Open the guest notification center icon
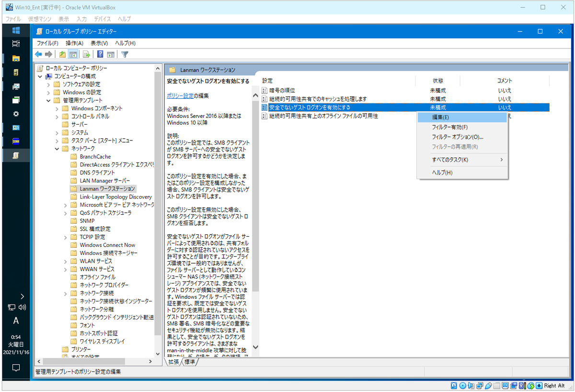 [16, 368]
